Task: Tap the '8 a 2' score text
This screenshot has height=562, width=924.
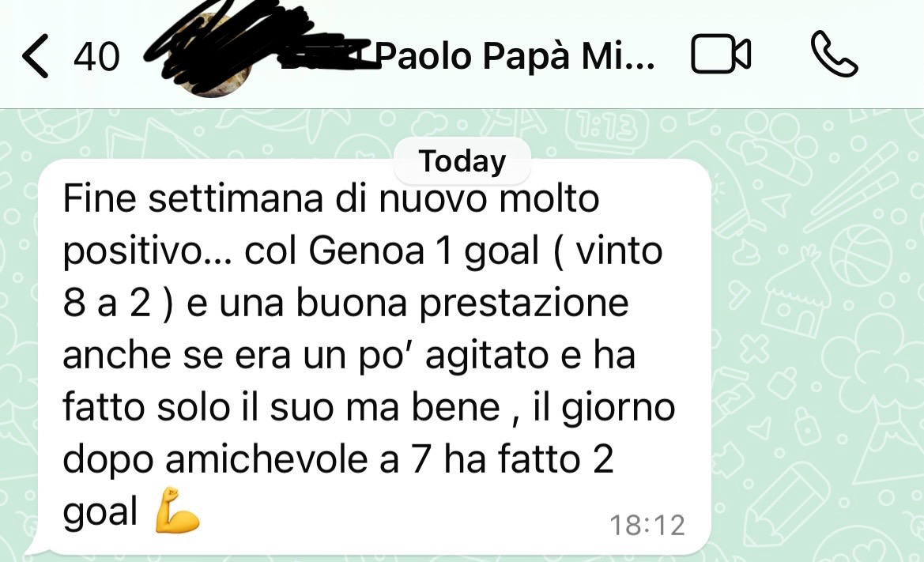Action: pos(107,304)
